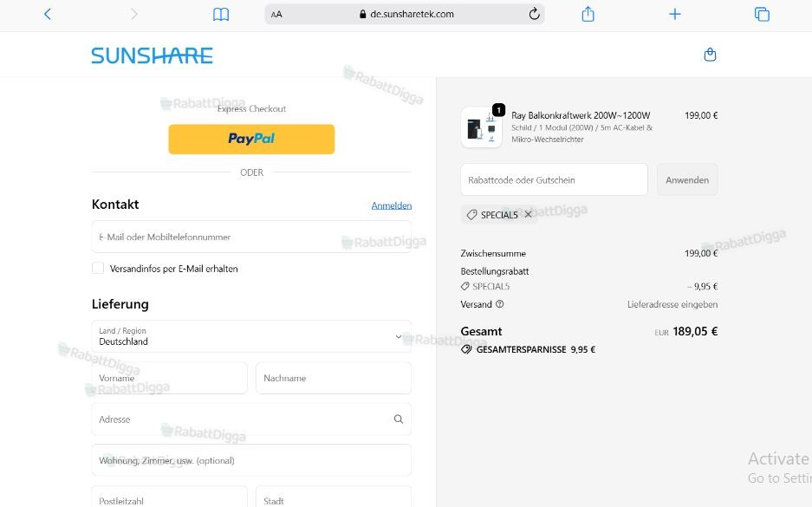The width and height of the screenshot is (812, 507).
Task: Click the Lieferadresse eingeben text
Action: (672, 304)
